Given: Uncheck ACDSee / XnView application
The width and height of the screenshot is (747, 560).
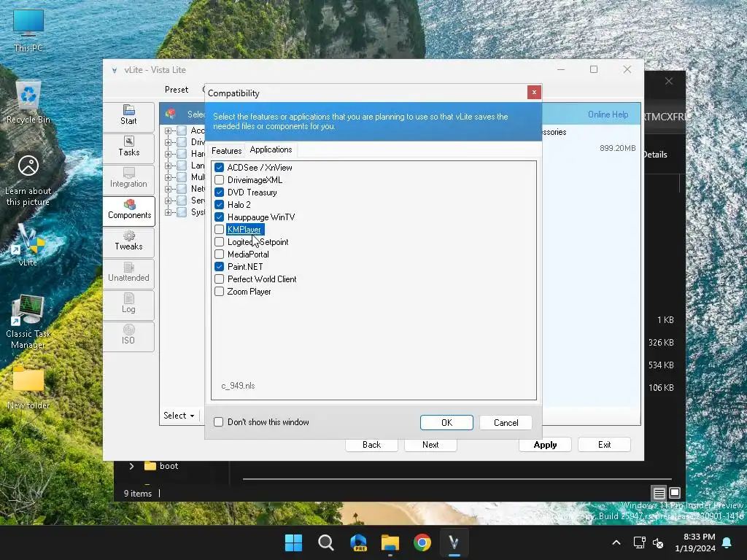Looking at the screenshot, I should point(219,168).
